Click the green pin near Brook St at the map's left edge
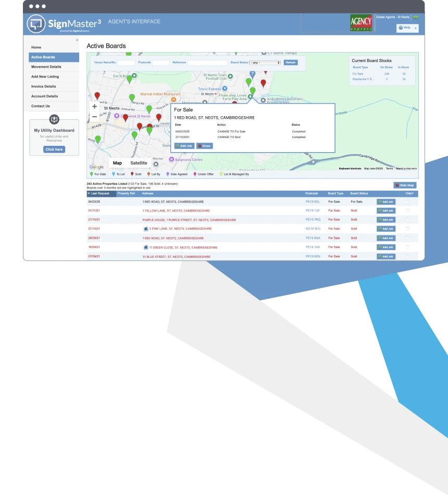The width and height of the screenshot is (448, 496). click(98, 140)
